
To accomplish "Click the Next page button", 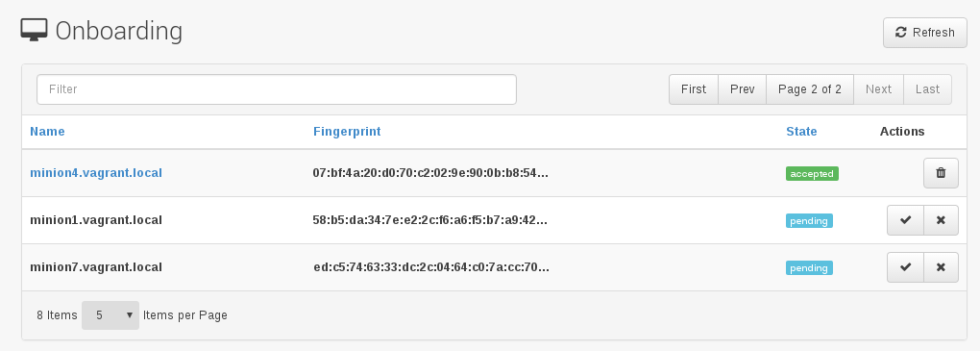I will point(879,89).
